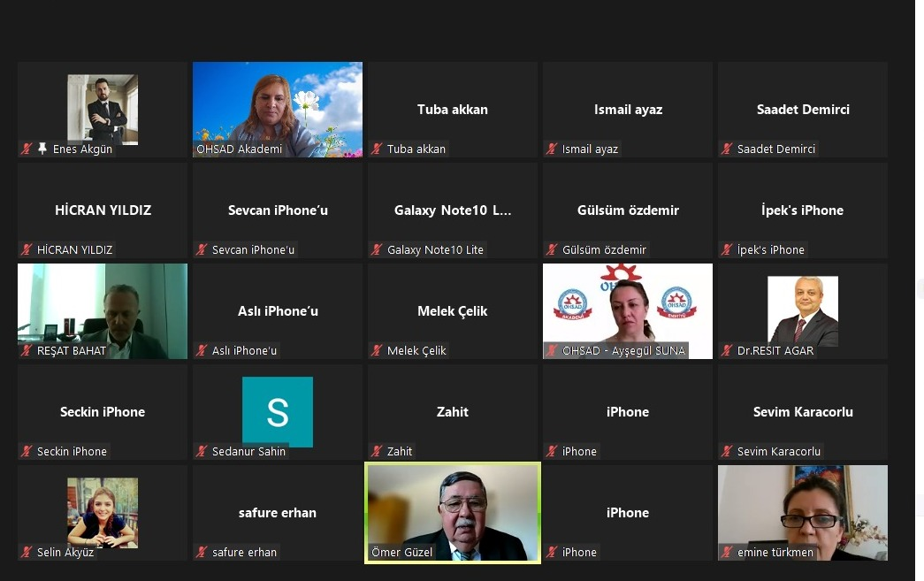Click Dr.RESIT AGAR's profile photo
The image size is (924, 581).
802,310
